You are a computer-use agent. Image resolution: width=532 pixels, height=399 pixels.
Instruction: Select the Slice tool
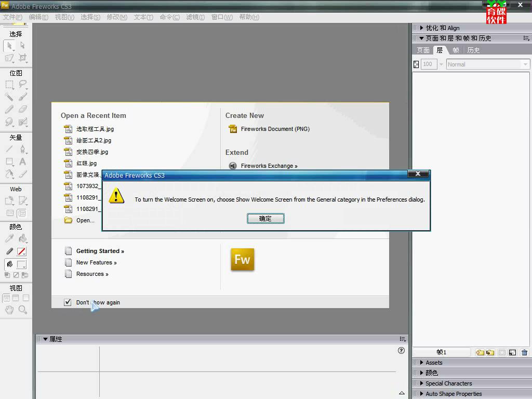point(22,201)
